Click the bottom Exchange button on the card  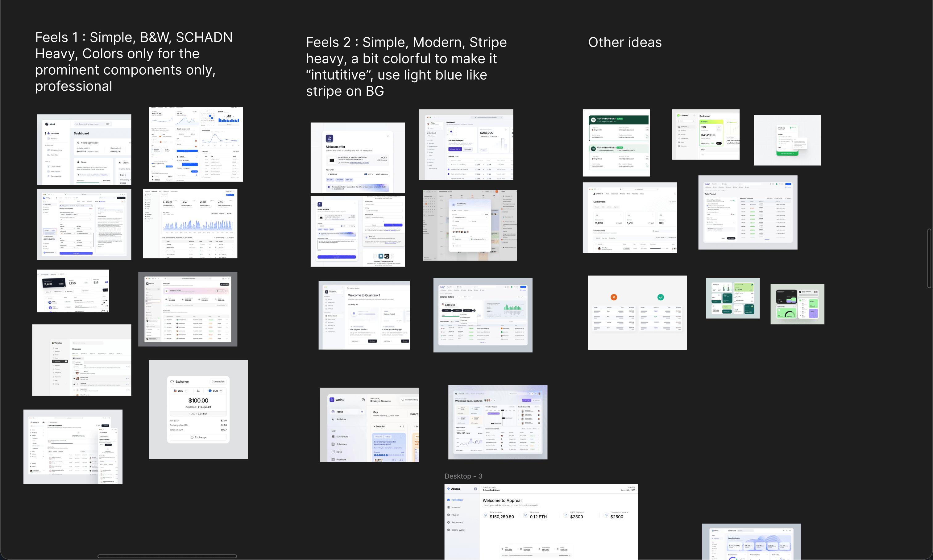[x=198, y=437]
